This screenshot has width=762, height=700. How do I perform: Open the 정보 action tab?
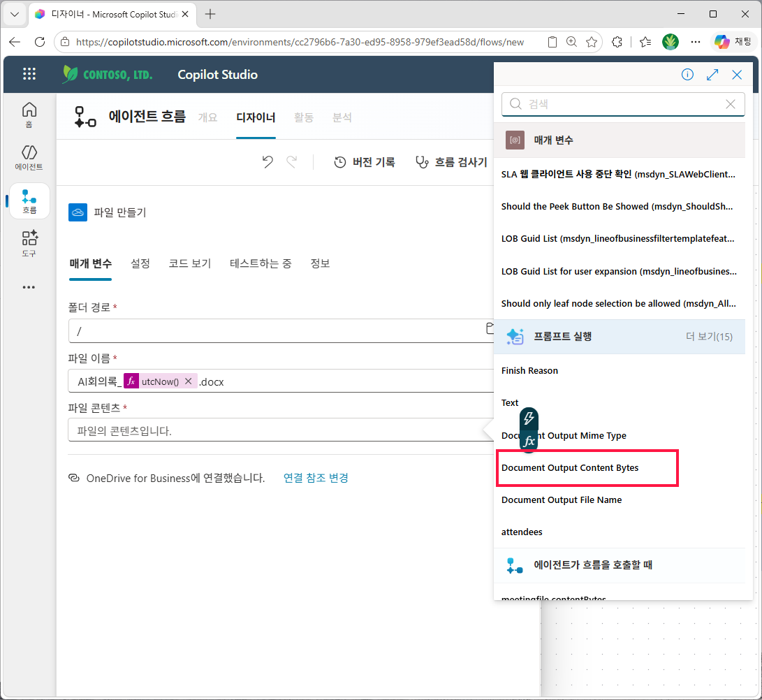[x=320, y=263]
